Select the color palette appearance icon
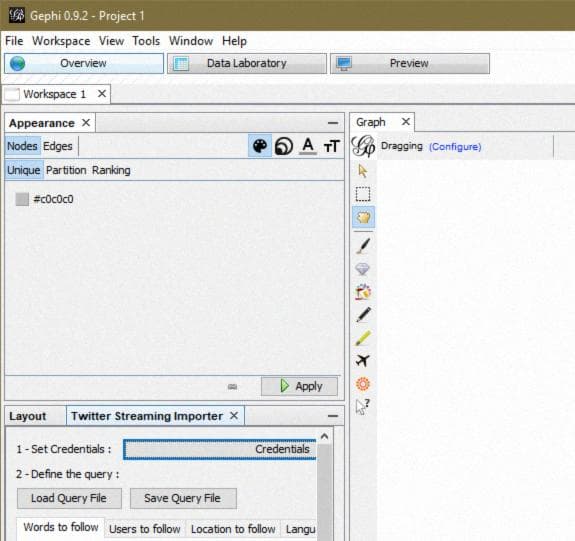This screenshot has width=575, height=541. 260,146
